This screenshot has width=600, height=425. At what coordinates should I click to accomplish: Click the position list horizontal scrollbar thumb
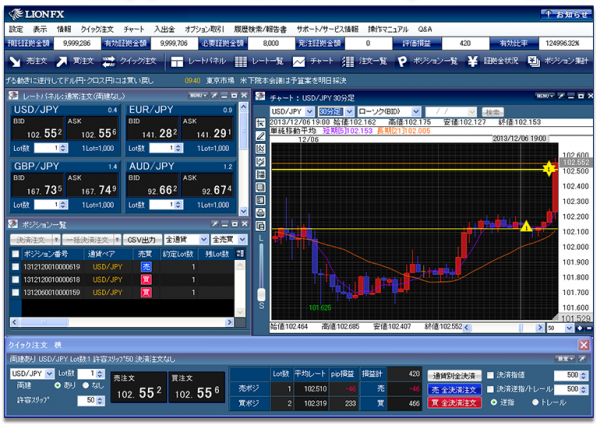click(44, 322)
